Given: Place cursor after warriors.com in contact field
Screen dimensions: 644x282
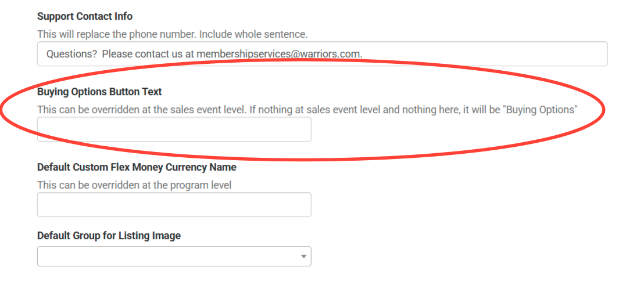Looking at the screenshot, I should pos(363,54).
